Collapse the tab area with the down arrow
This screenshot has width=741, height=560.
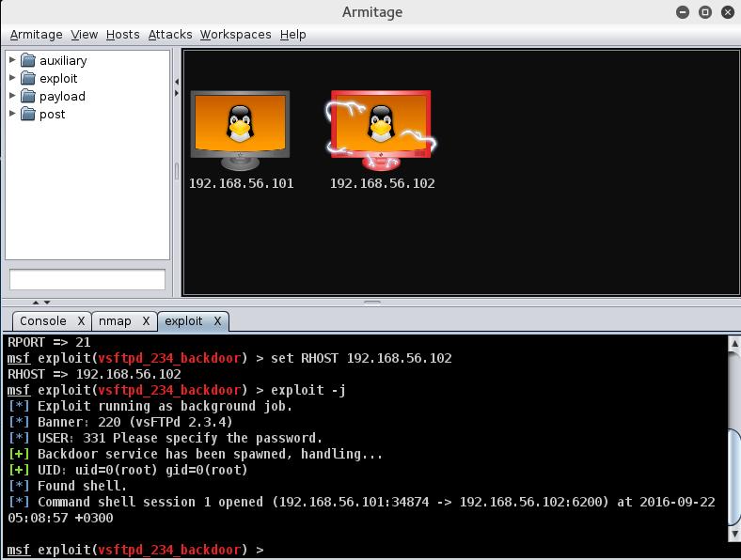47,303
